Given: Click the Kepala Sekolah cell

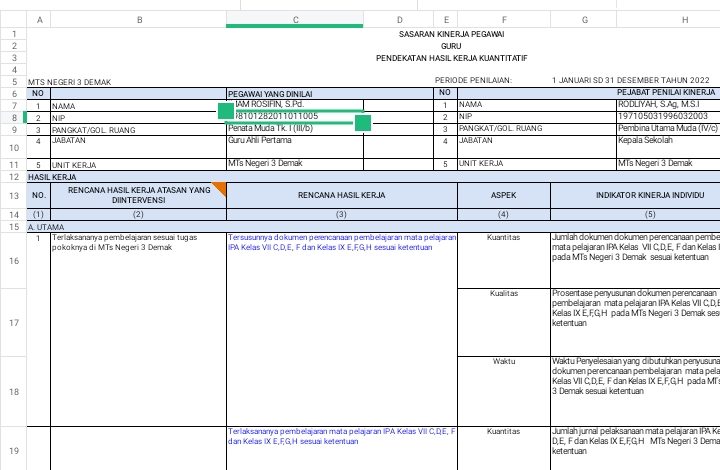Looking at the screenshot, I should point(668,141).
